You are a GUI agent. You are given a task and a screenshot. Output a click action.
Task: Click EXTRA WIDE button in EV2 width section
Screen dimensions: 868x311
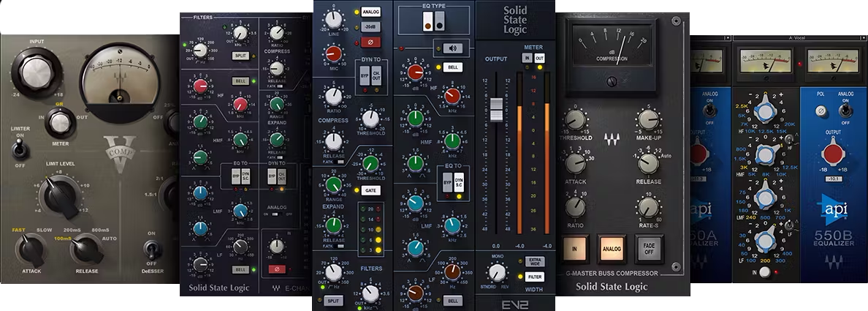pyautogui.click(x=536, y=261)
